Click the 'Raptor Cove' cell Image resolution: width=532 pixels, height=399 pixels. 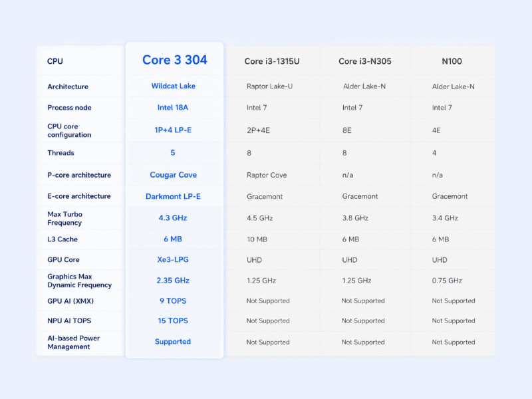[x=267, y=175]
